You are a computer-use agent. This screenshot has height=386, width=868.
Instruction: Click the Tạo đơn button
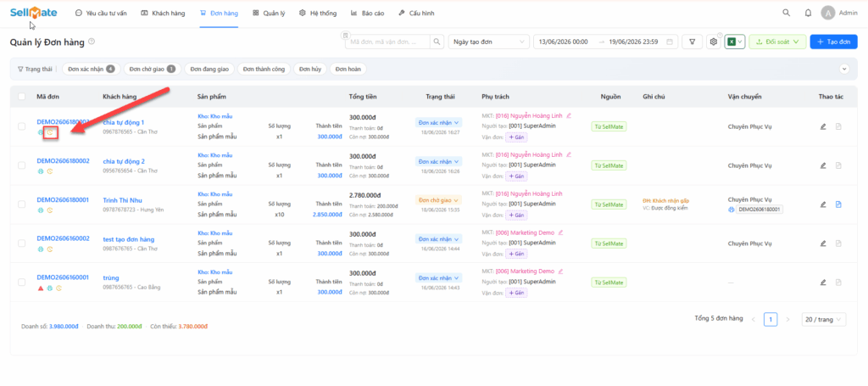point(834,42)
